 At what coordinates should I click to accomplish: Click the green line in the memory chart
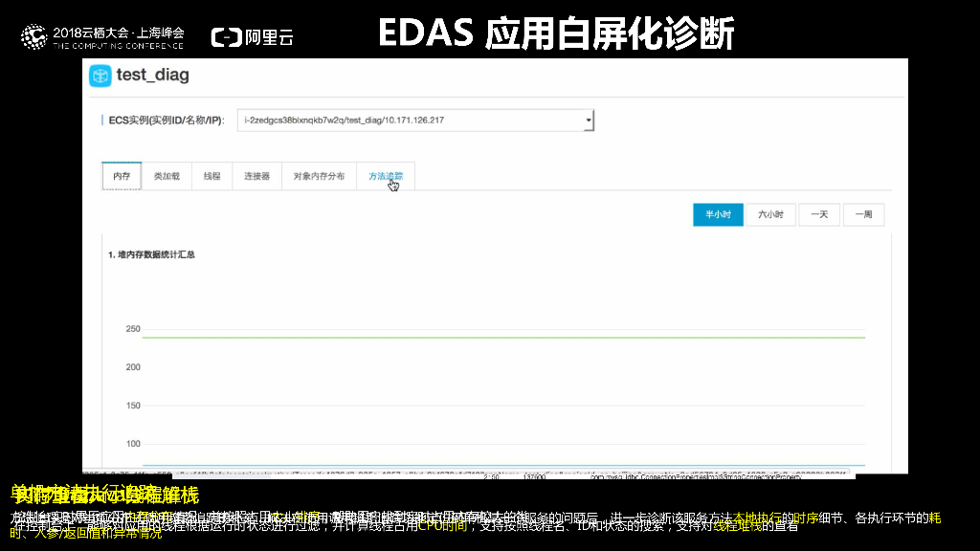pos(503,338)
